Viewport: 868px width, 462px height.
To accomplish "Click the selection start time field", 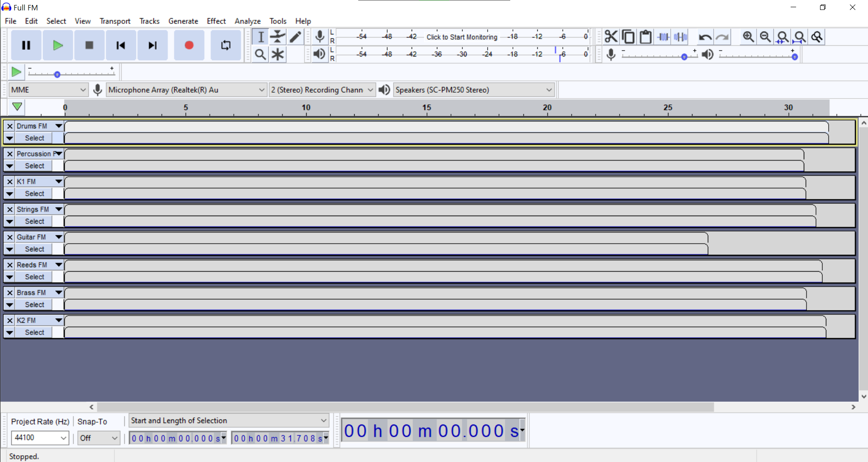I will point(178,438).
